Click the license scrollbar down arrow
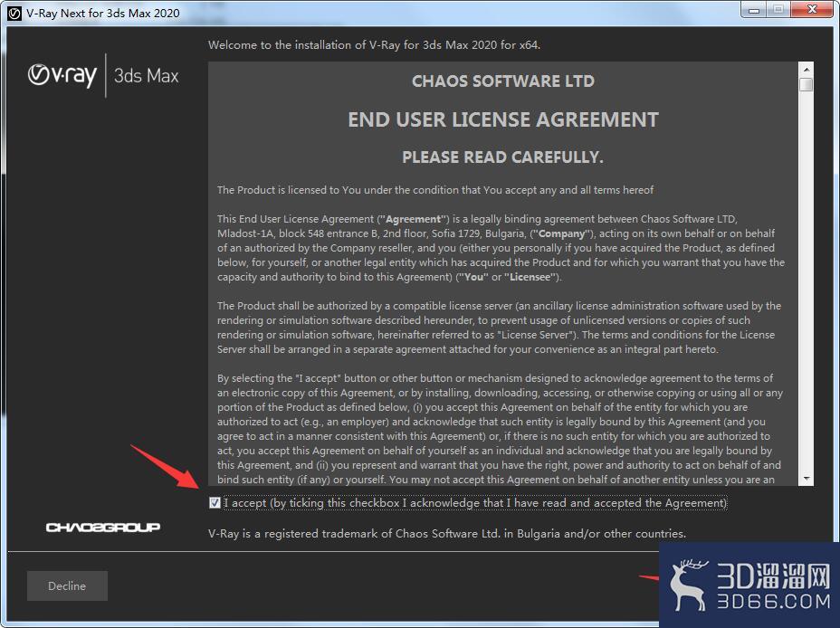 click(806, 479)
